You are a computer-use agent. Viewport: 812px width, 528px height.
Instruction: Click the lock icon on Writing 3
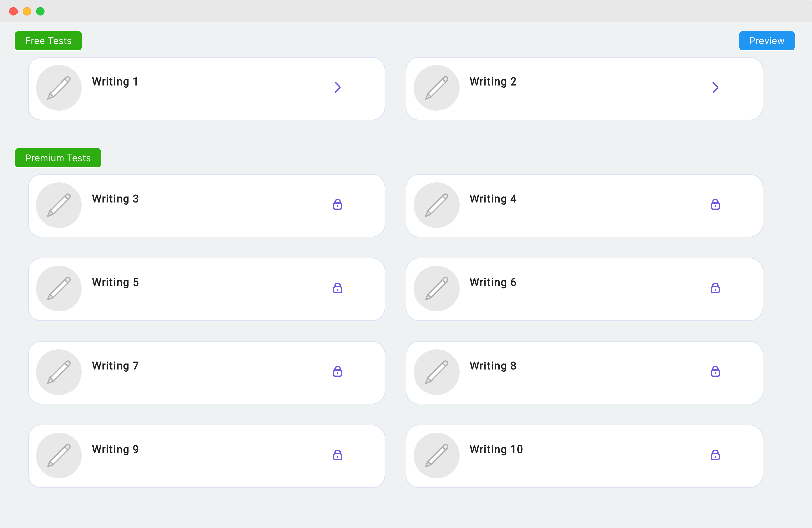click(338, 204)
